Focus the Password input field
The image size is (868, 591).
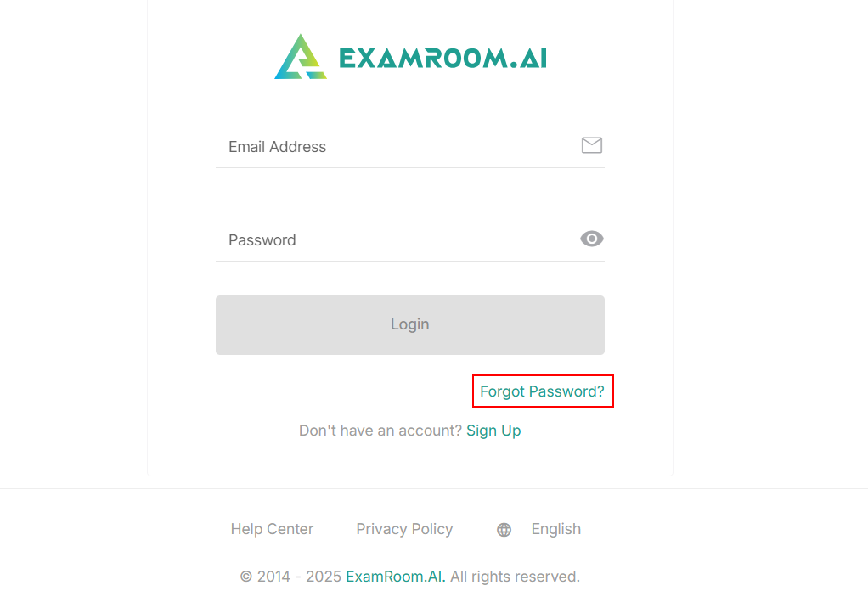coord(399,239)
